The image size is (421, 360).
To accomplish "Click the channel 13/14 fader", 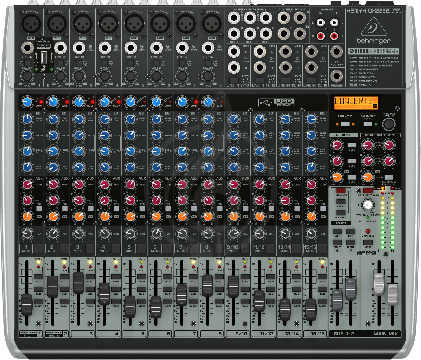I will 285,309.
